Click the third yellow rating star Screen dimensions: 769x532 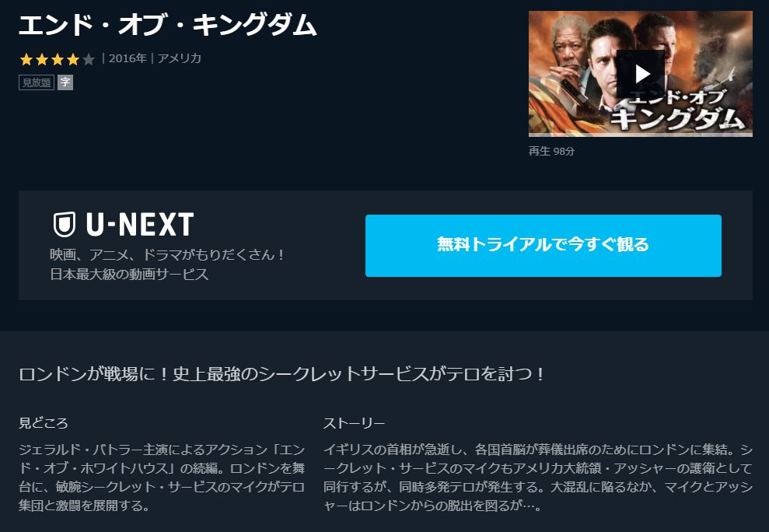58,59
